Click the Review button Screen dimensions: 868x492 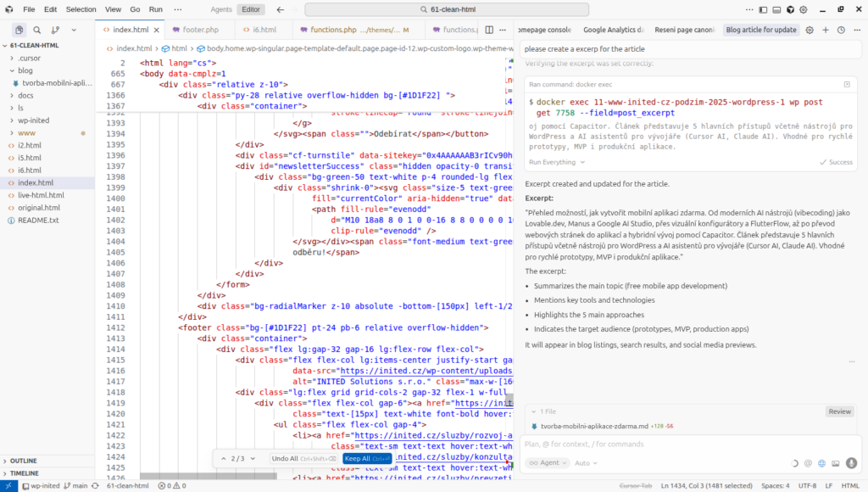coord(839,411)
